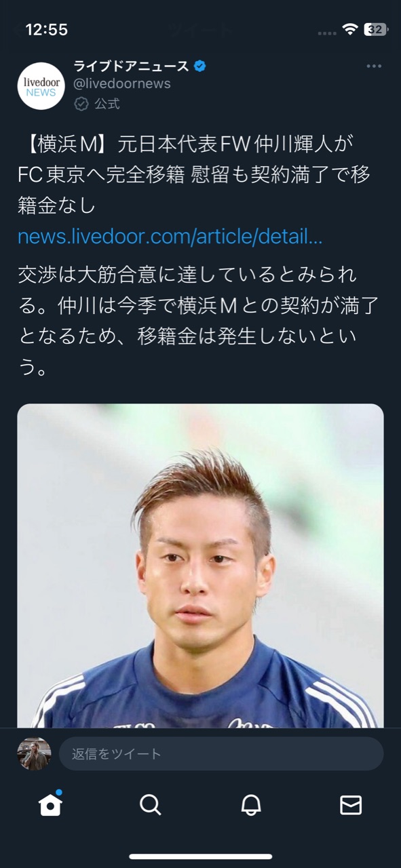Open the ライブドアニュース account name
This screenshot has width=401, height=868.
[x=131, y=66]
